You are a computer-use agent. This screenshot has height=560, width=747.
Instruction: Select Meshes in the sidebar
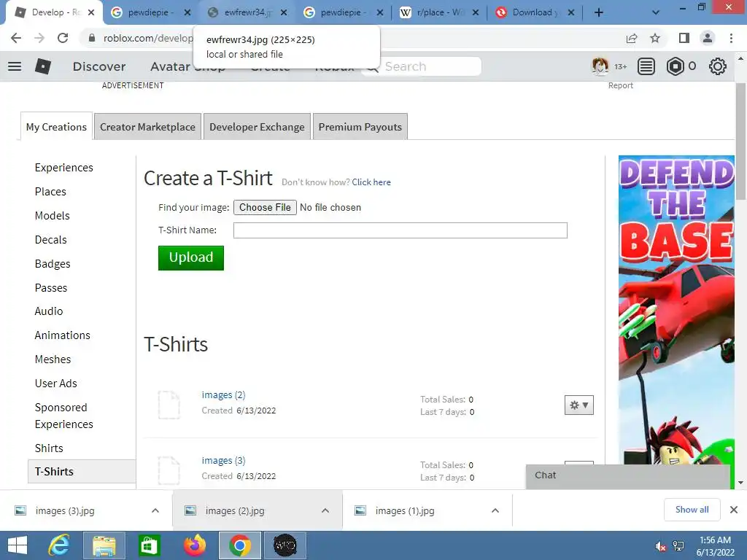[53, 359]
